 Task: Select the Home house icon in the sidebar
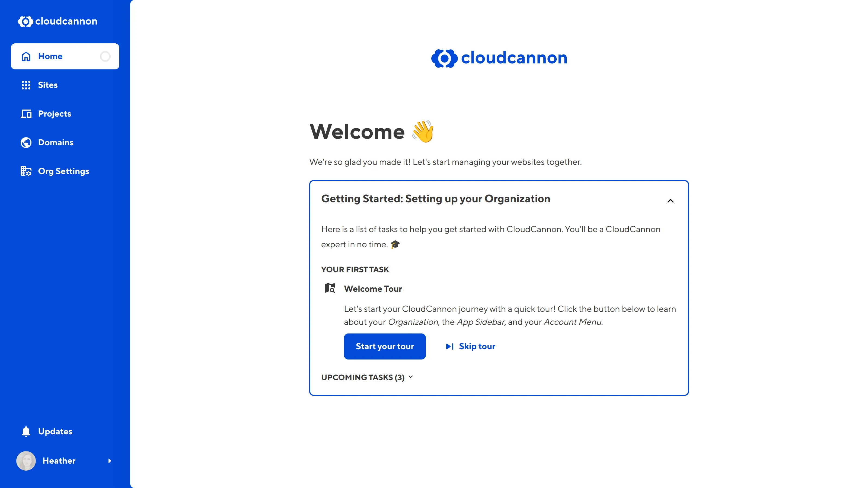pyautogui.click(x=26, y=57)
